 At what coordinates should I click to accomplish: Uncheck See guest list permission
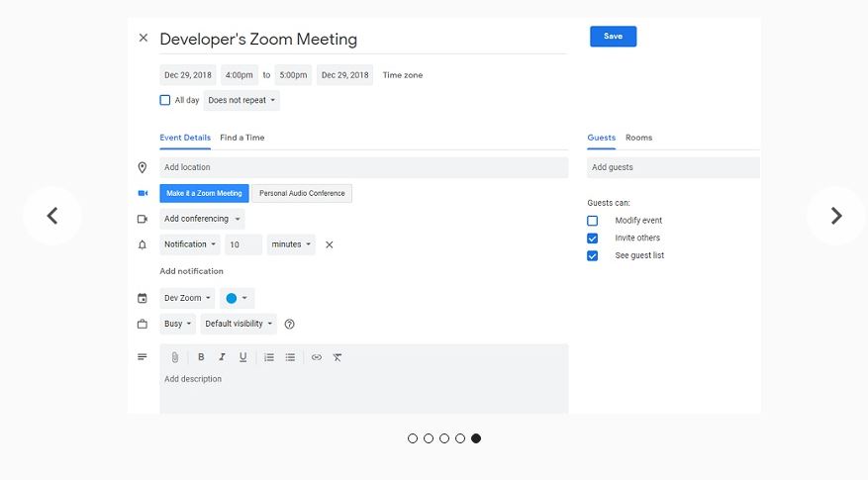(x=592, y=255)
